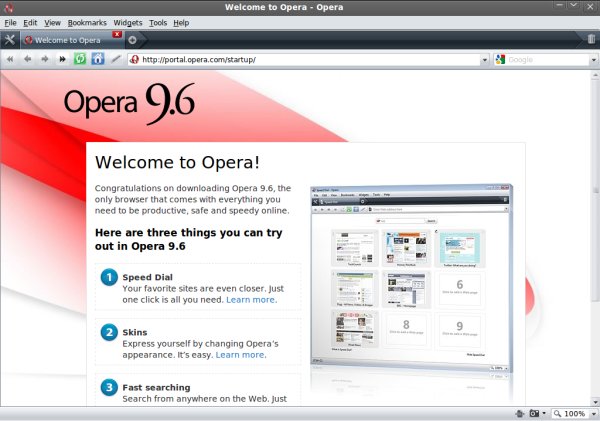This screenshot has width=600, height=421.
Task: Open the Panels wrench icon
Action: point(10,39)
